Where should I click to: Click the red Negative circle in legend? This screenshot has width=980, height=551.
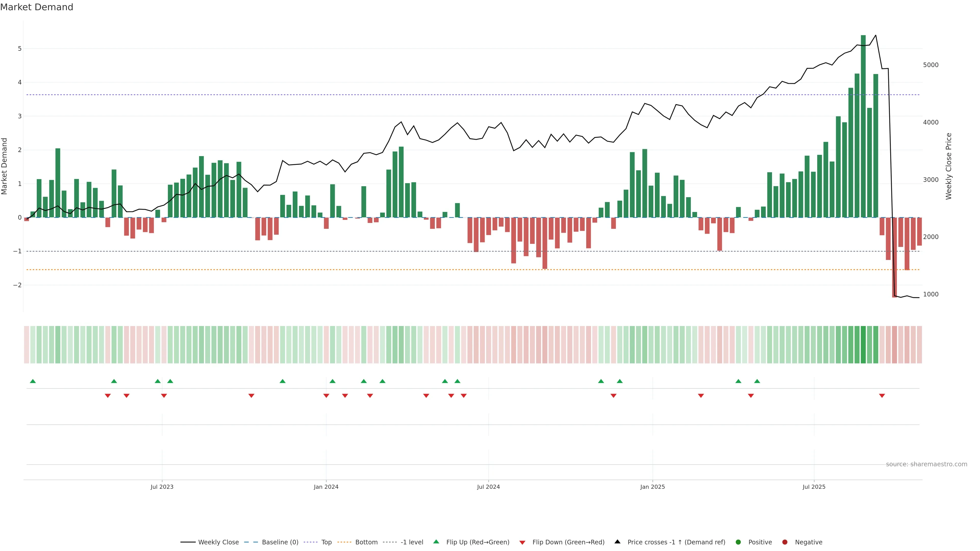pyautogui.click(x=785, y=542)
